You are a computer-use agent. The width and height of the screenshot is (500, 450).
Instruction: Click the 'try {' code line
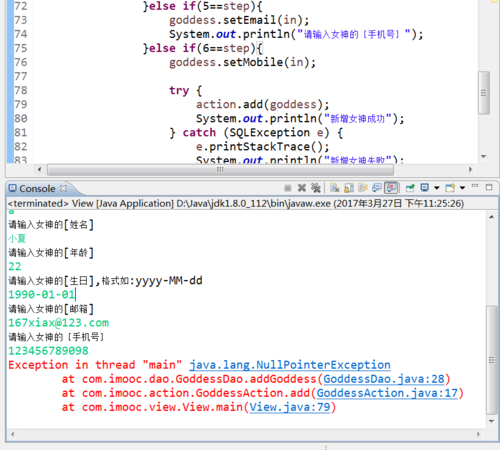[x=186, y=90]
